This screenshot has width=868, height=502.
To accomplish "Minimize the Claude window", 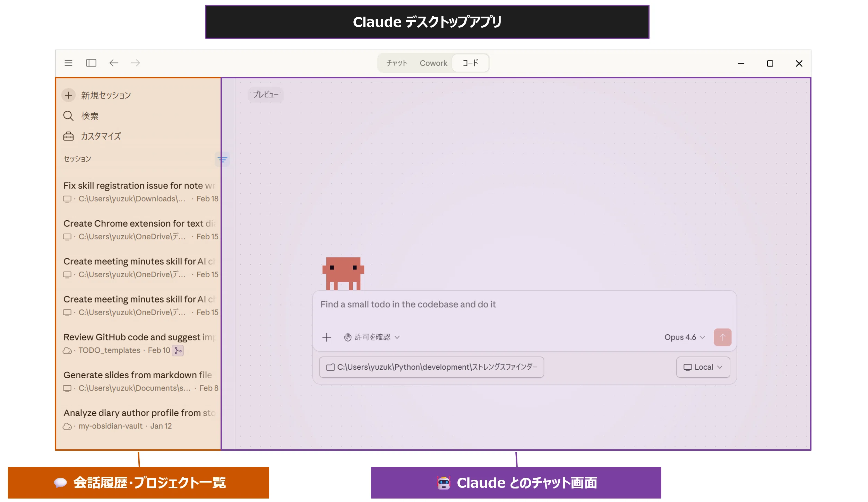I will click(x=741, y=63).
